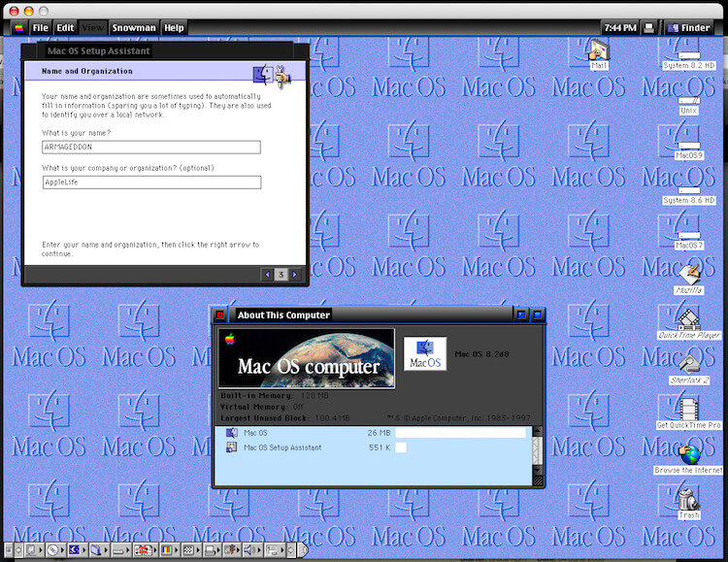Open the monitor color depth strip module
This screenshot has height=562, width=728.
point(170,550)
